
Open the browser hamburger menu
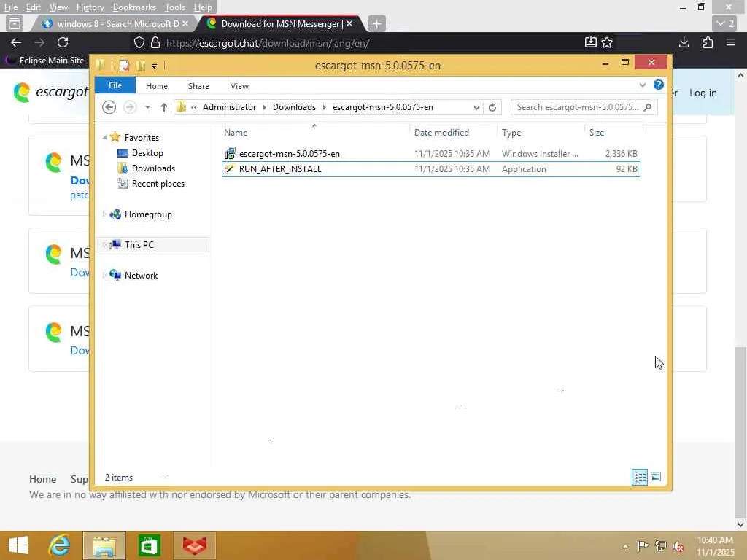(x=731, y=43)
